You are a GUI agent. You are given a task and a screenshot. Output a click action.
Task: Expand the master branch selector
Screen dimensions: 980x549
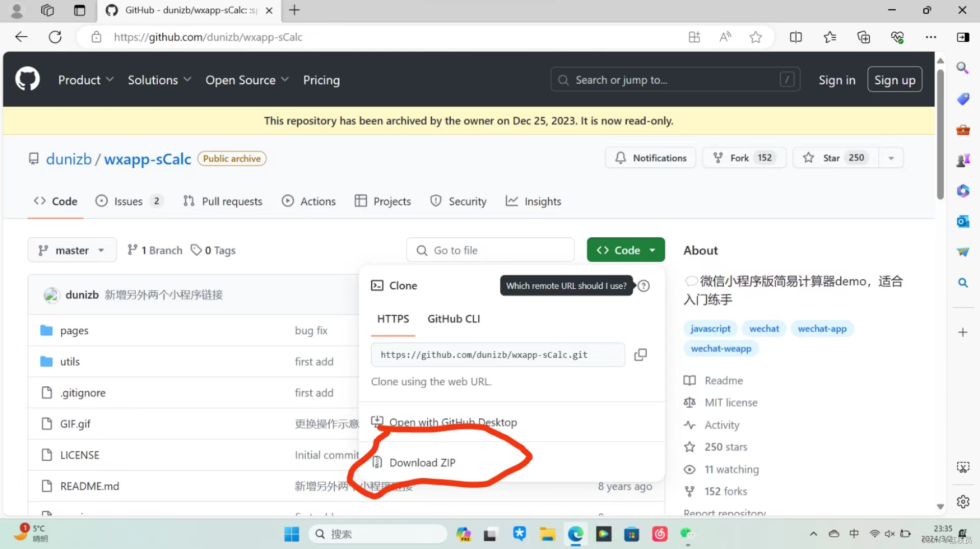(x=71, y=250)
